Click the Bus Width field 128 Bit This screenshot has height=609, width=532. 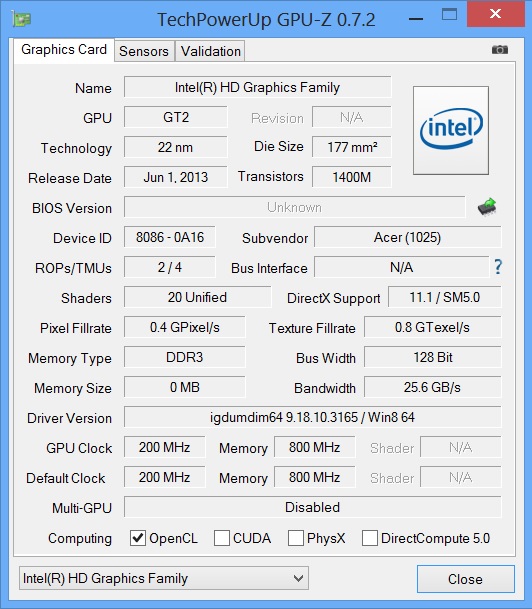tap(433, 357)
